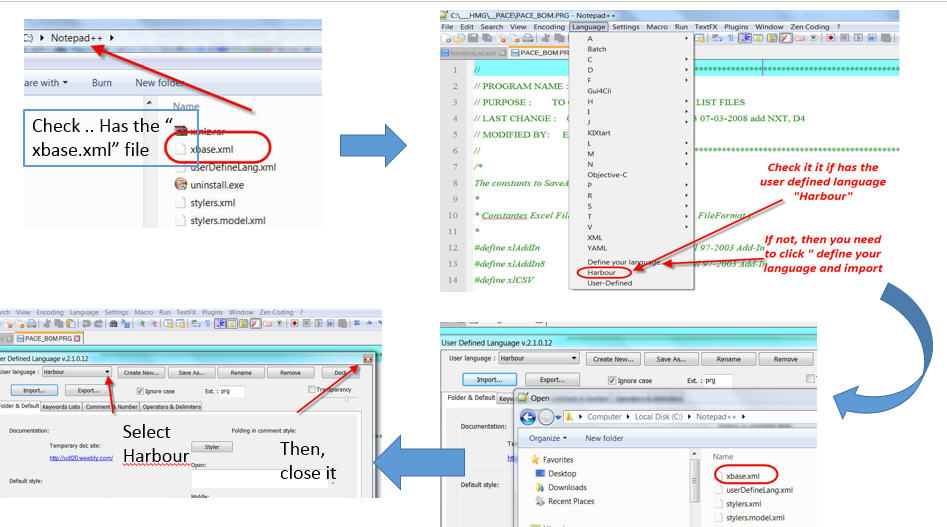The height and width of the screenshot is (527, 947).
Task: Click Print icon in 'Select Harbour' screenshot toolbar
Action: click(31, 324)
